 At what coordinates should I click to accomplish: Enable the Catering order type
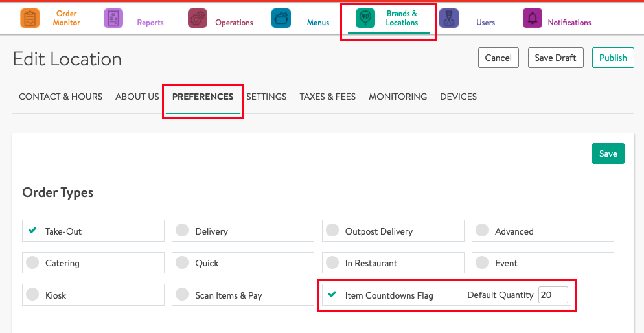tap(33, 262)
